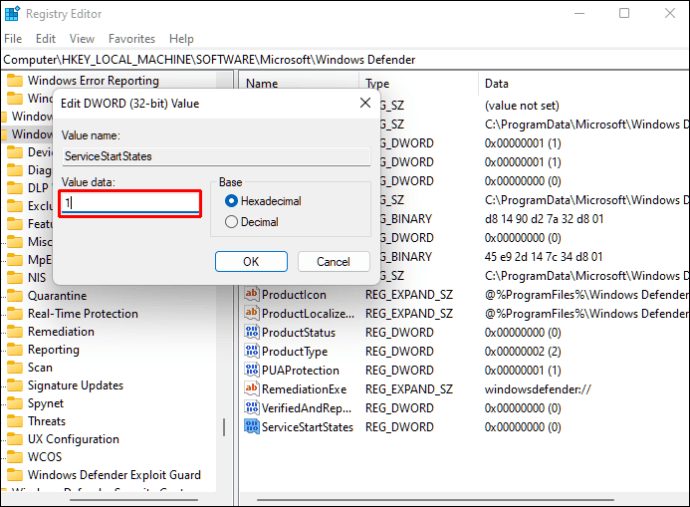Click the PUAProtection DWORD value icon
The height and width of the screenshot is (507, 690).
point(252,370)
